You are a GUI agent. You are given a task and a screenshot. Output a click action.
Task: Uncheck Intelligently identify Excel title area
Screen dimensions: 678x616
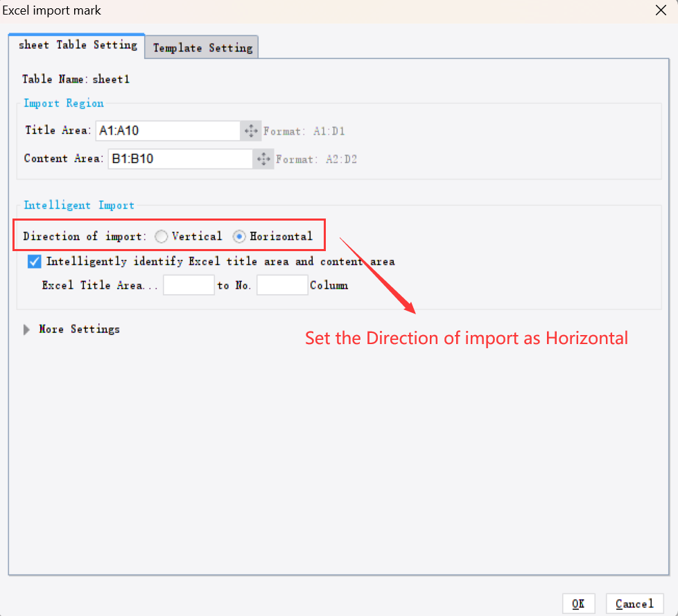click(x=34, y=262)
